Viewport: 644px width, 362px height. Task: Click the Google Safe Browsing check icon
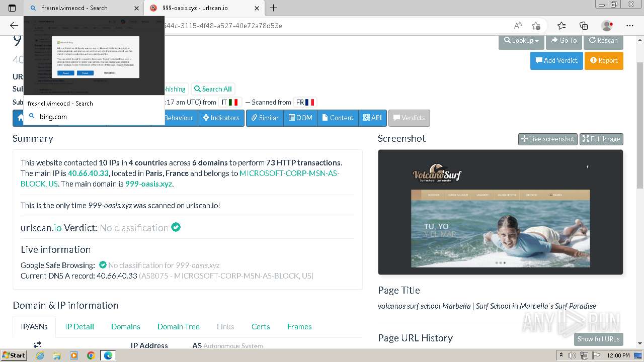tap(103, 264)
